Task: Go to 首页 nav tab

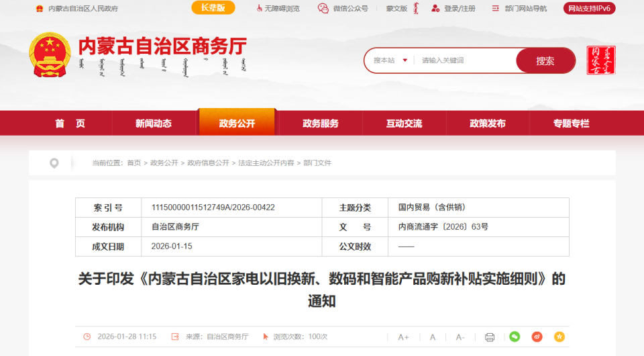Action: [x=70, y=124]
